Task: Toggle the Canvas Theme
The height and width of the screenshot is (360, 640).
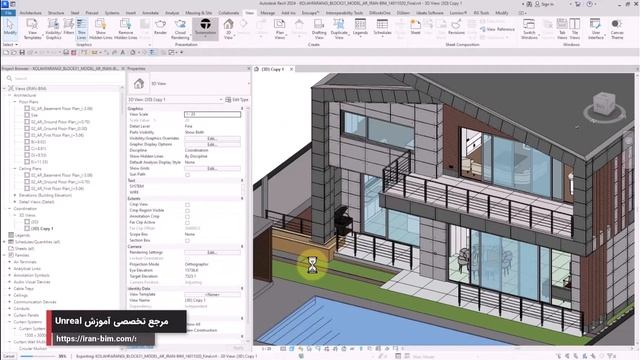Action: 617,29
